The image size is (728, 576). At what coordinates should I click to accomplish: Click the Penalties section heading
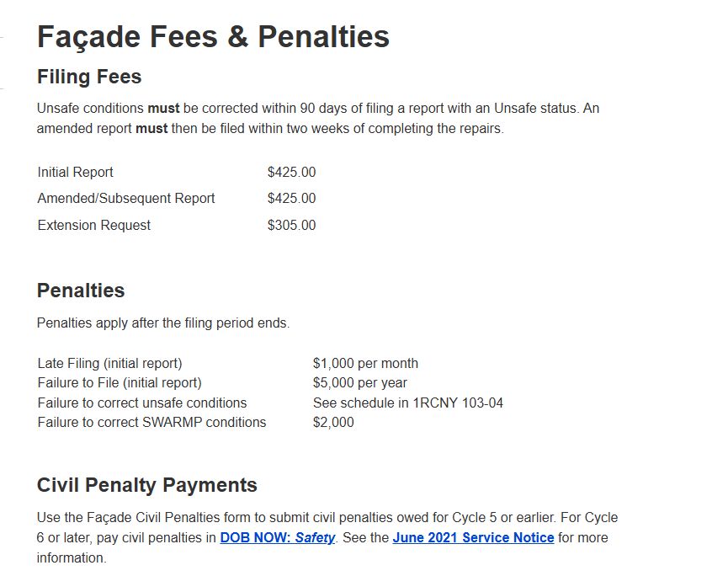click(81, 291)
